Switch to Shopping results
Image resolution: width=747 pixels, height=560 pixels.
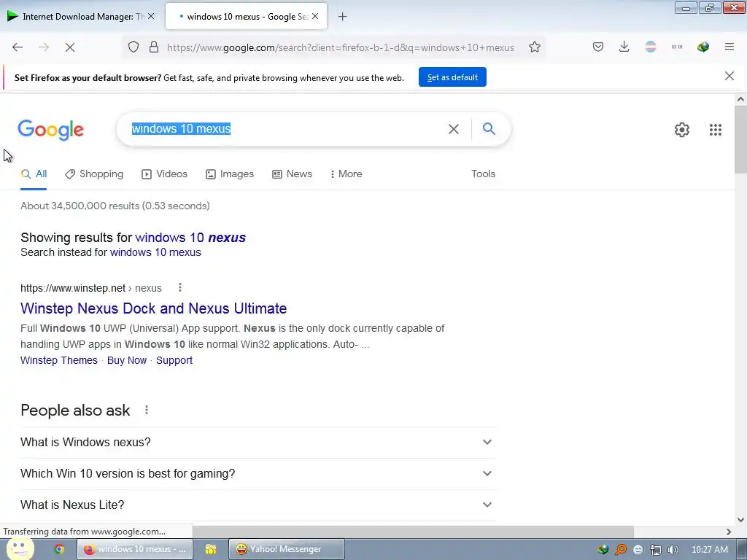click(94, 174)
